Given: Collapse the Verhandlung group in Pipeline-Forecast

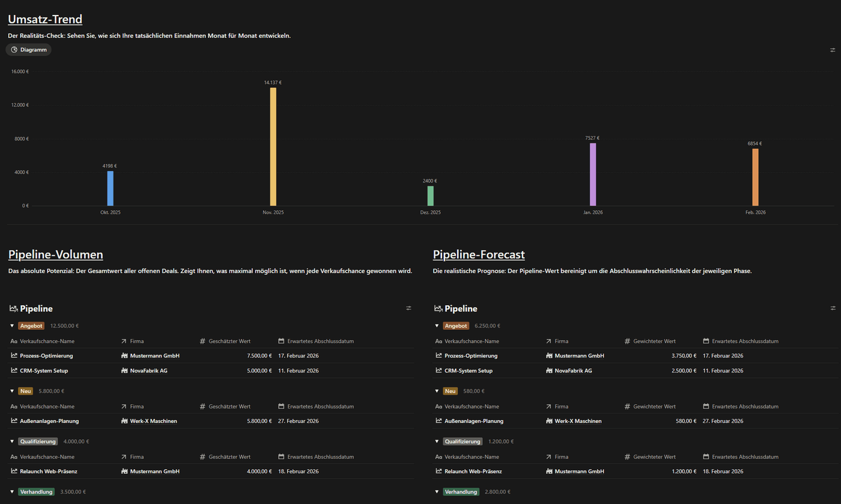Looking at the screenshot, I should [437, 492].
